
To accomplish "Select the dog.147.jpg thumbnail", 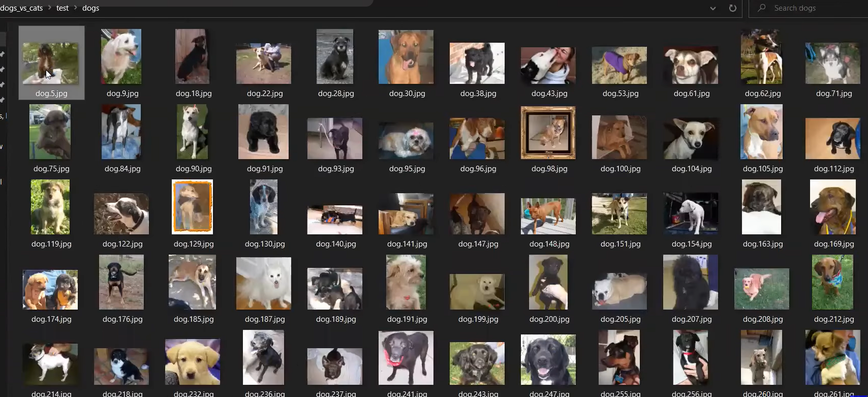I will 477,214.
